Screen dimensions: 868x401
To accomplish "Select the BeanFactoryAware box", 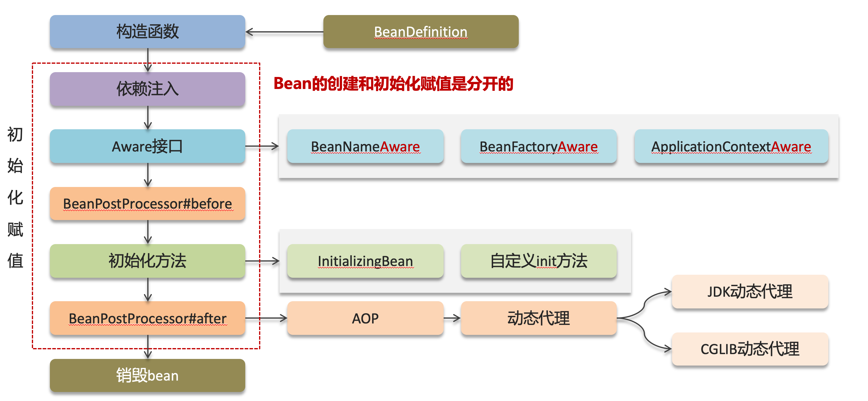I will (x=539, y=146).
